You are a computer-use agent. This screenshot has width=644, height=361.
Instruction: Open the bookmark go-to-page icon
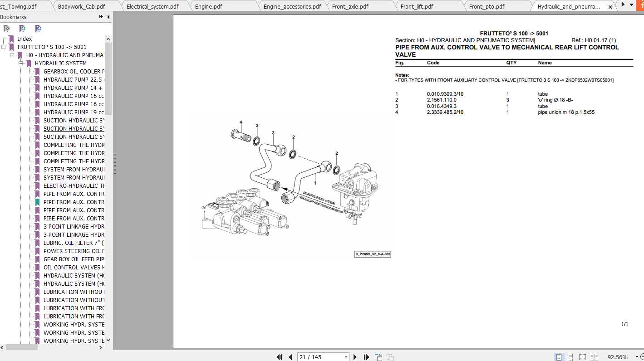(x=39, y=28)
